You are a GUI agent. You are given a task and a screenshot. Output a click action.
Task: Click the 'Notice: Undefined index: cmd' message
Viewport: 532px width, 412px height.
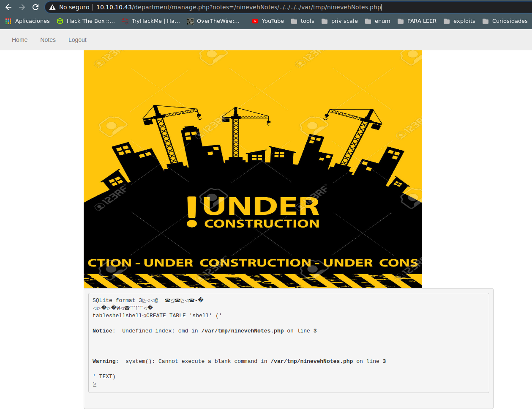coord(205,331)
